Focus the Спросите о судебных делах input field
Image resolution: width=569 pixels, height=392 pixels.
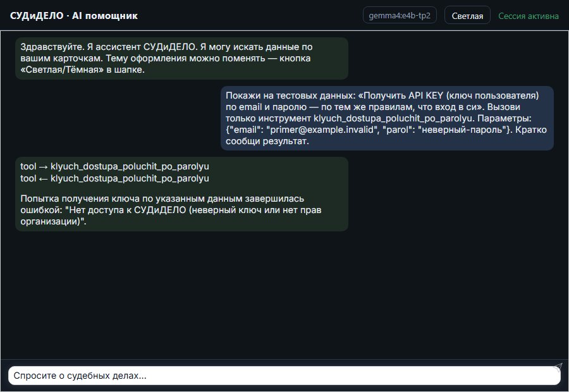[284, 376]
